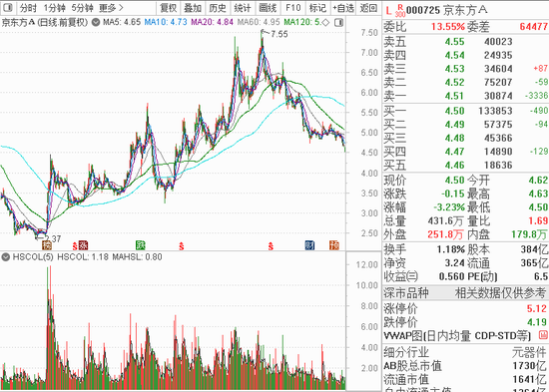Click the 细分行业 元器件 industry row
The image size is (549, 392).
[x=466, y=352]
